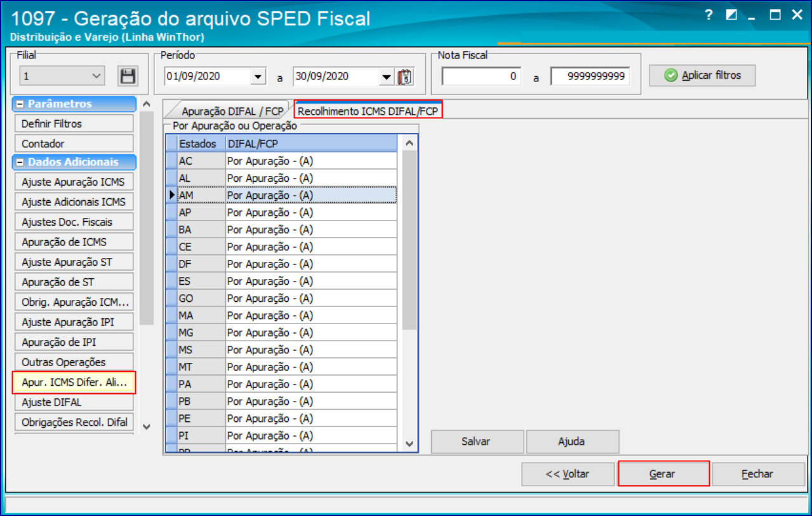Open Apuração de ST
The width and height of the screenshot is (812, 516).
click(x=74, y=282)
